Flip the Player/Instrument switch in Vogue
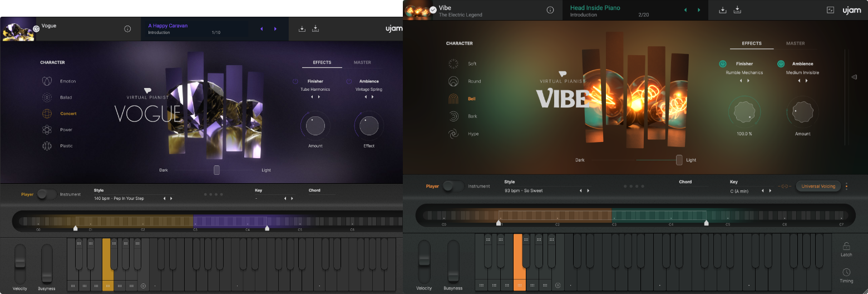868x294 pixels. coord(47,194)
